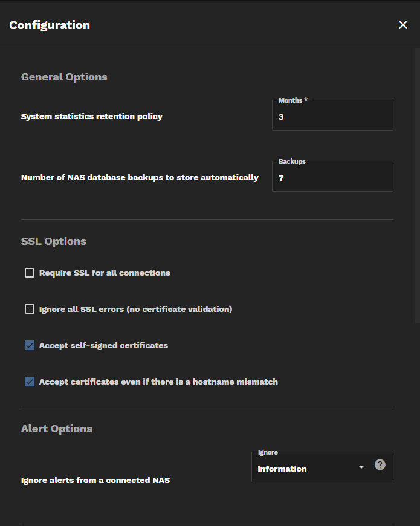Image resolution: width=420 pixels, height=526 pixels.
Task: Focus the Backups count input field
Action: [x=332, y=178]
